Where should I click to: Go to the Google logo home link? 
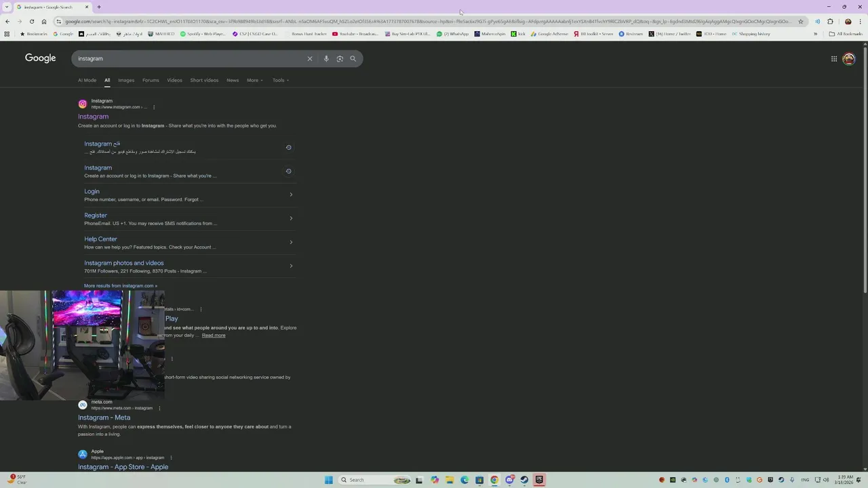[41, 58]
